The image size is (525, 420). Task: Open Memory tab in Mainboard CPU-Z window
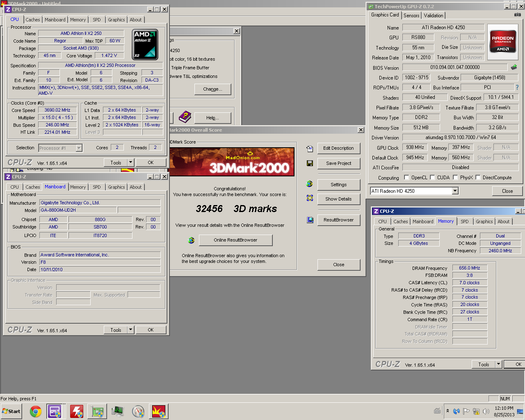click(x=78, y=187)
